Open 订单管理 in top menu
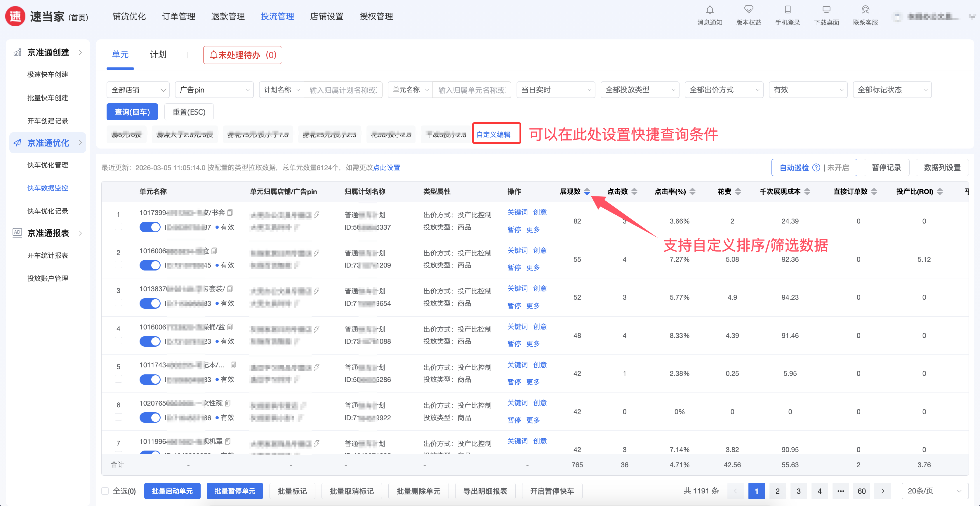Screen dimensions: 980x506 pyautogui.click(x=178, y=16)
